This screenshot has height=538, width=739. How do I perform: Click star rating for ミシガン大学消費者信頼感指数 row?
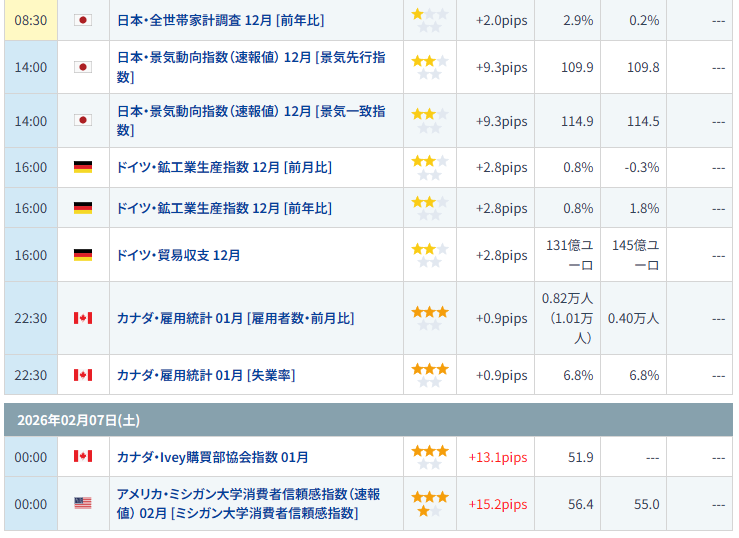point(430,504)
